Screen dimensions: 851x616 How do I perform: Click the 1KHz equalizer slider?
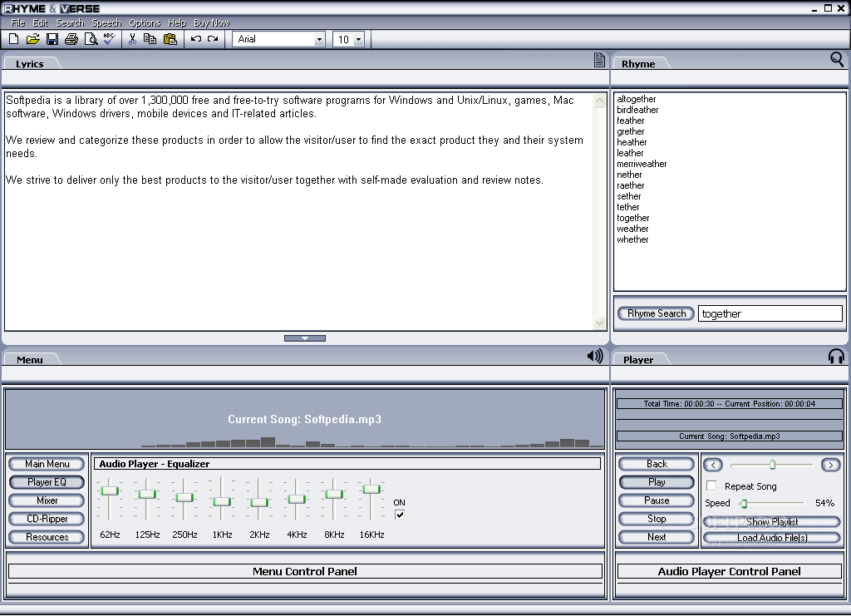point(222,501)
